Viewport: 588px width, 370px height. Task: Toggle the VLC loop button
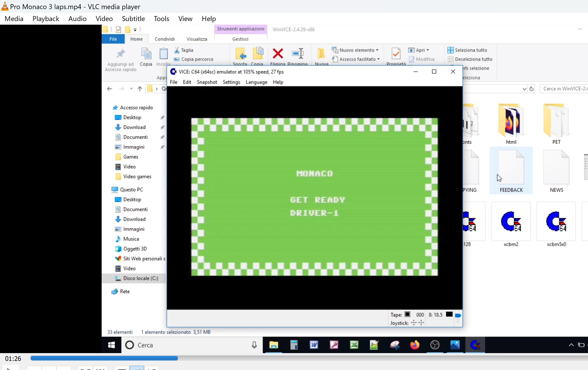137,368
